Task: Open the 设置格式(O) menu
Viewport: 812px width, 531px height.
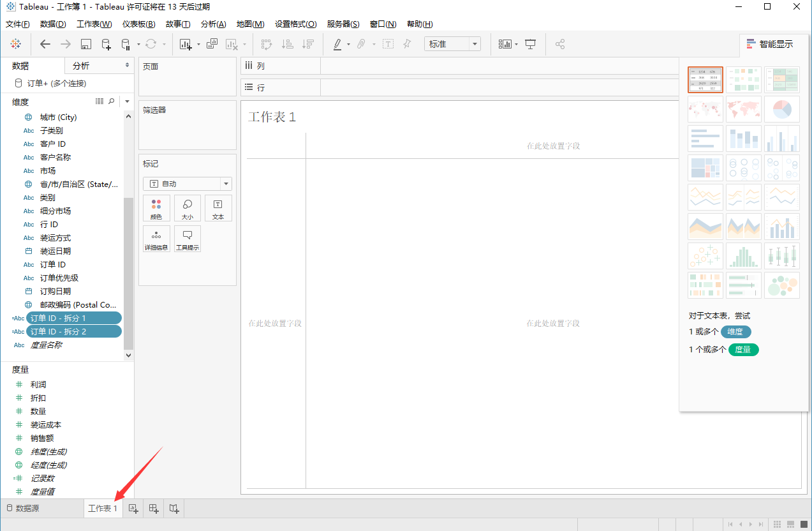Action: [x=296, y=24]
